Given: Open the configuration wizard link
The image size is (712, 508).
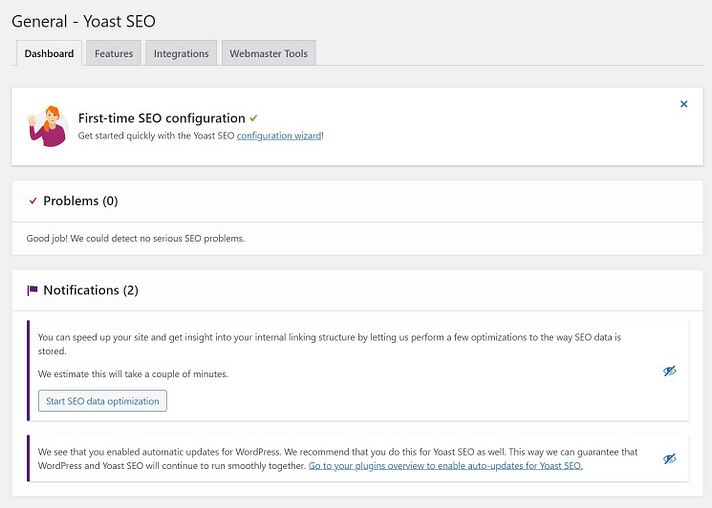Looking at the screenshot, I should [279, 136].
